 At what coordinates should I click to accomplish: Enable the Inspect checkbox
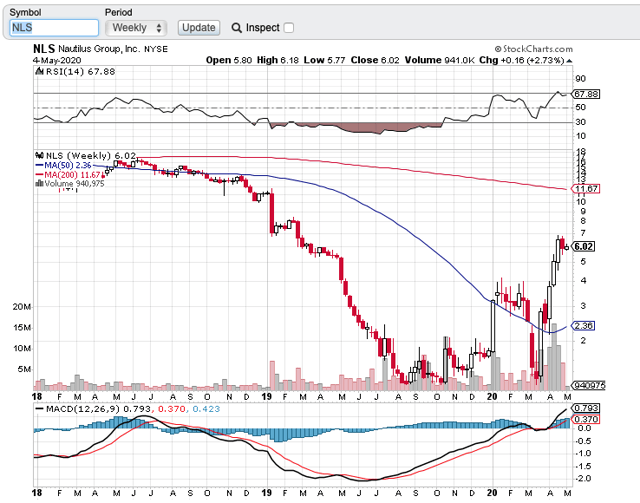(289, 28)
